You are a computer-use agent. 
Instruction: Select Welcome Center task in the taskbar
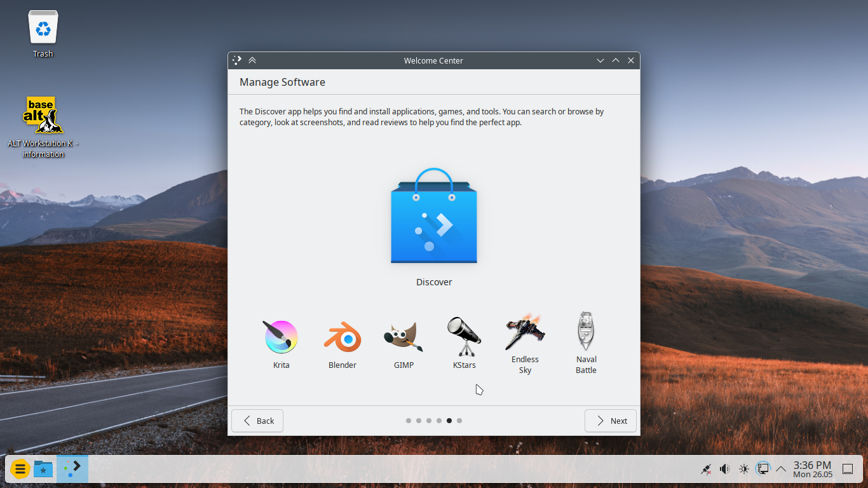[x=72, y=470]
